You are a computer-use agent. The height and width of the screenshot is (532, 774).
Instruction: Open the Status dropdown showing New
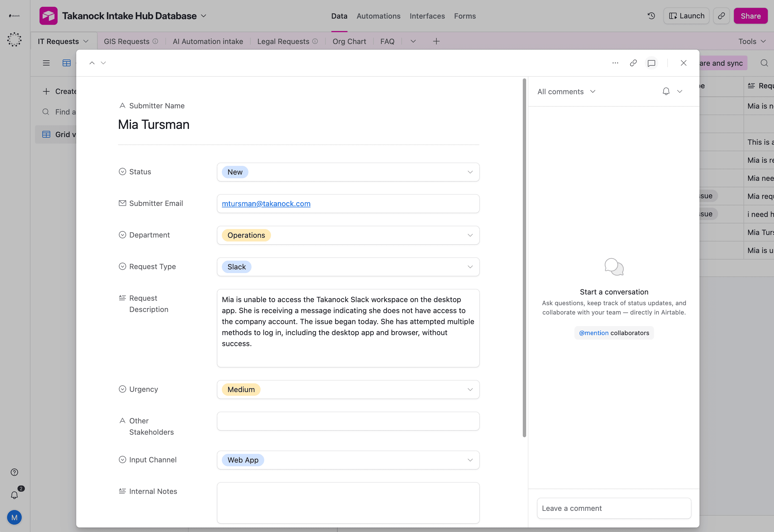pos(348,172)
